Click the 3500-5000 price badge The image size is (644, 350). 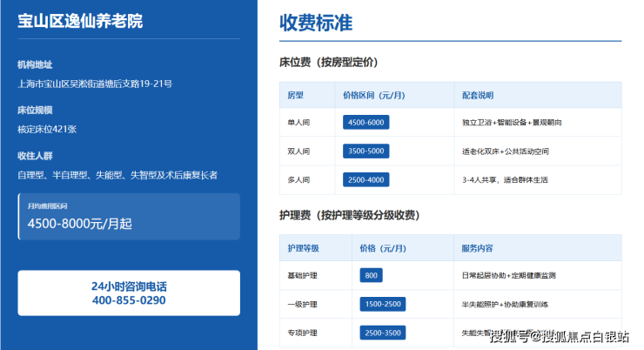coord(366,151)
